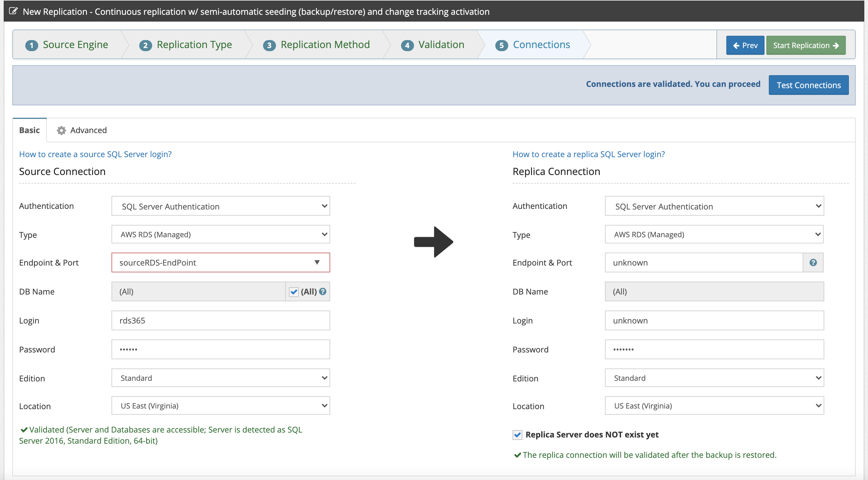This screenshot has height=480, width=868.
Task: Click the help icon next to replica Endpoint field
Action: click(813, 262)
